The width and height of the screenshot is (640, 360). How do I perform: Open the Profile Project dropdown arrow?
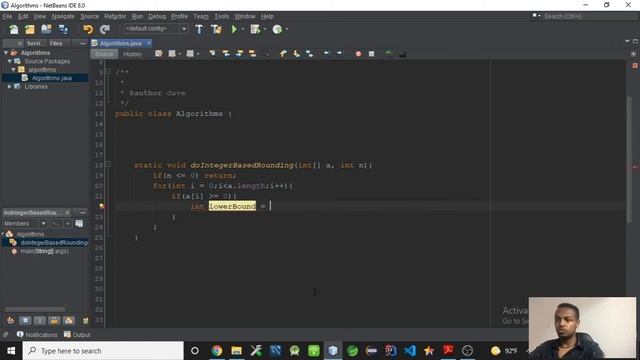(287, 29)
